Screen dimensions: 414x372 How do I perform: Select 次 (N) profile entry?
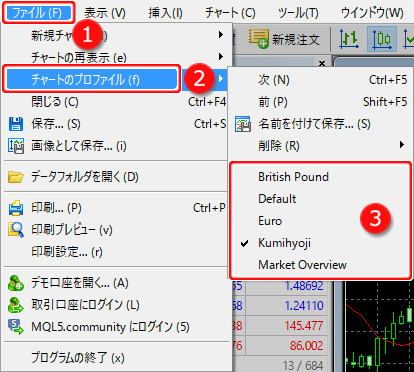click(321, 80)
